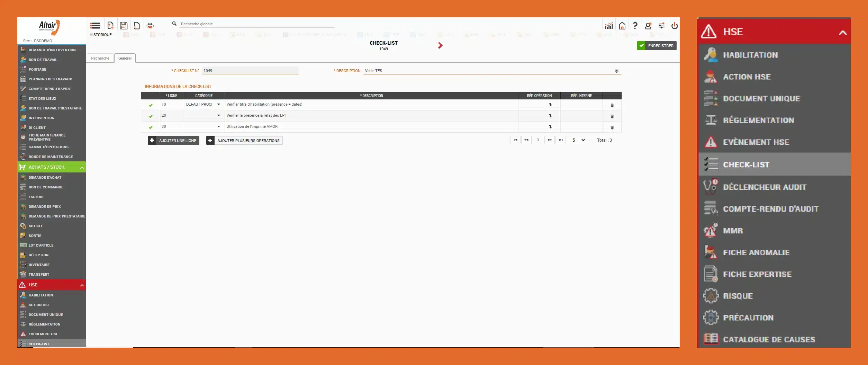The image size is (868, 365).
Task: Open the Catégorie dropdown on line 10
Action: [218, 104]
